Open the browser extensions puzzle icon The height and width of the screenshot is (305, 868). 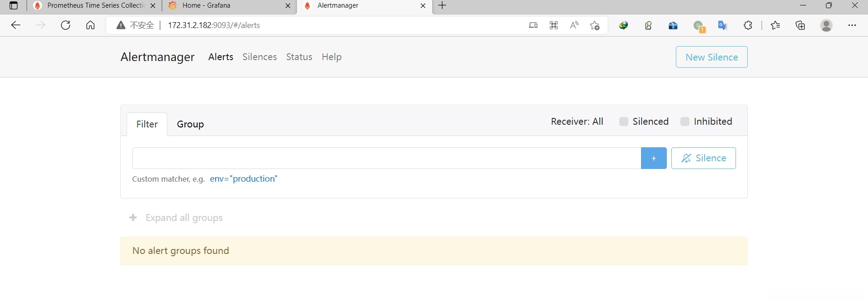[x=748, y=25]
